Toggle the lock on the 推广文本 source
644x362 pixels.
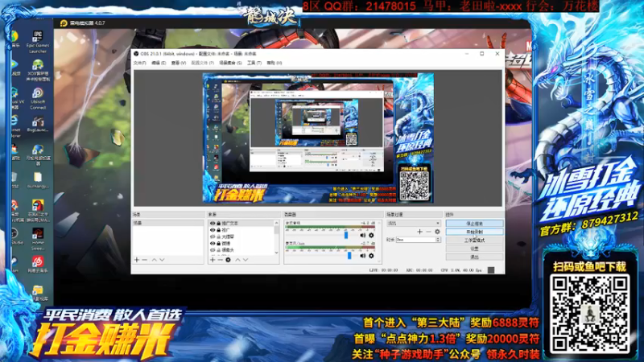point(218,224)
